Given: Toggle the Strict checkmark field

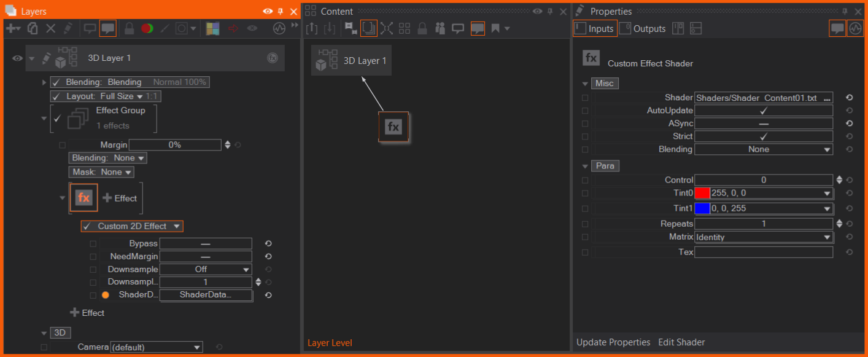Looking at the screenshot, I should 763,136.
